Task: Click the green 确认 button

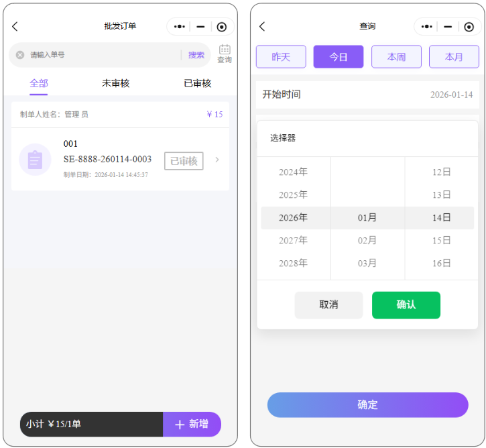Action: click(406, 305)
